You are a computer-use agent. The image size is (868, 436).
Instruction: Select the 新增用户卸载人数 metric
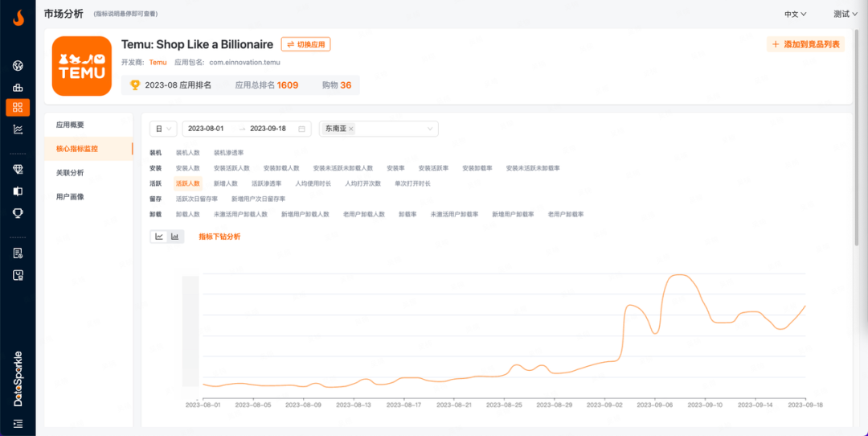coord(305,215)
